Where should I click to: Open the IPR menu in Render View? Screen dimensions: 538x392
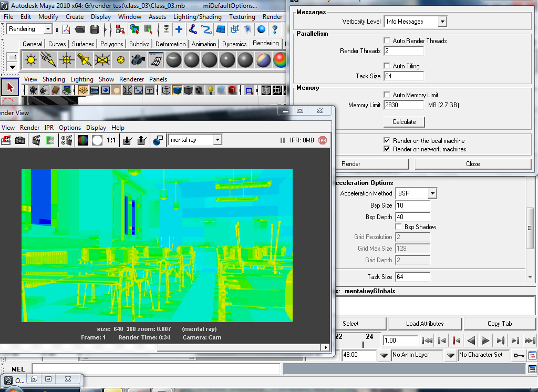coord(49,128)
